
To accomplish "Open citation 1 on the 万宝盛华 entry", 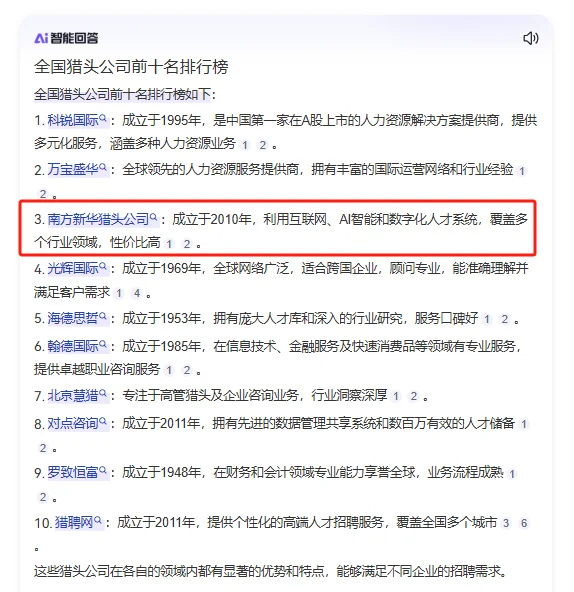I will click(x=522, y=171).
